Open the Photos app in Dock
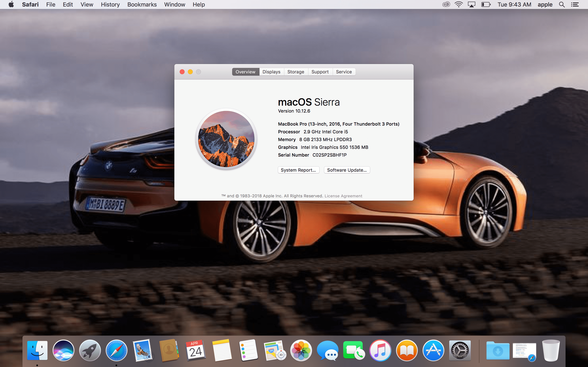588x367 pixels. pos(301,350)
